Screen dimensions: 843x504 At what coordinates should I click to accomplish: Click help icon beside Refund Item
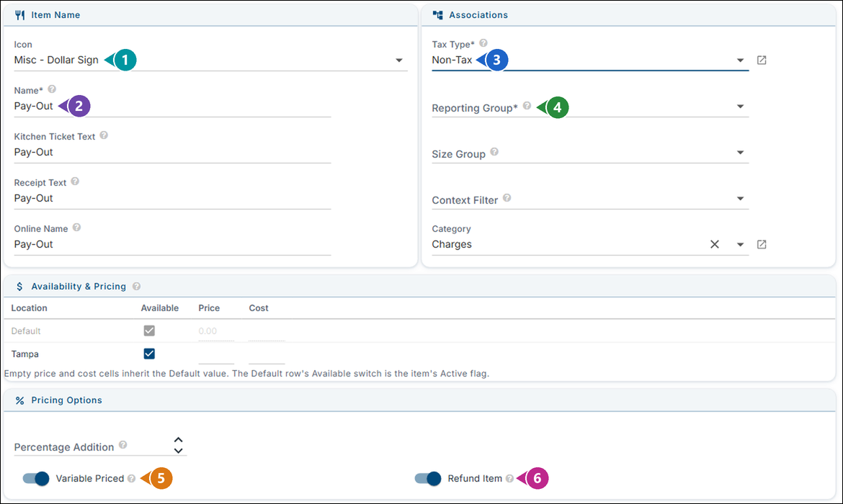[x=509, y=478]
